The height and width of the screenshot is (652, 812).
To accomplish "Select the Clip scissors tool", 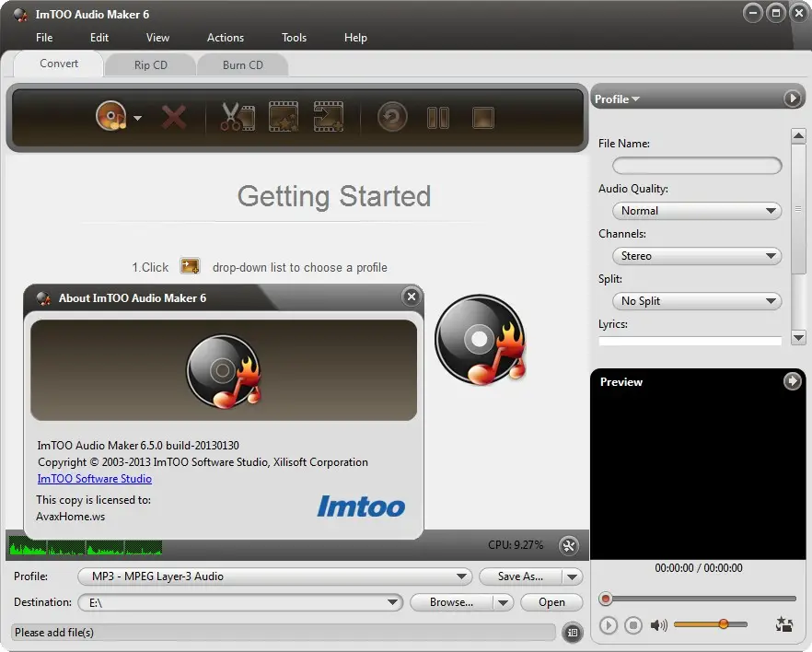I will (x=238, y=117).
